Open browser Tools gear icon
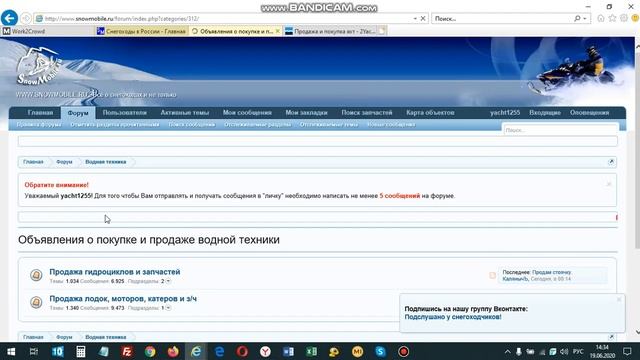This screenshot has height=360, width=640. (624, 18)
